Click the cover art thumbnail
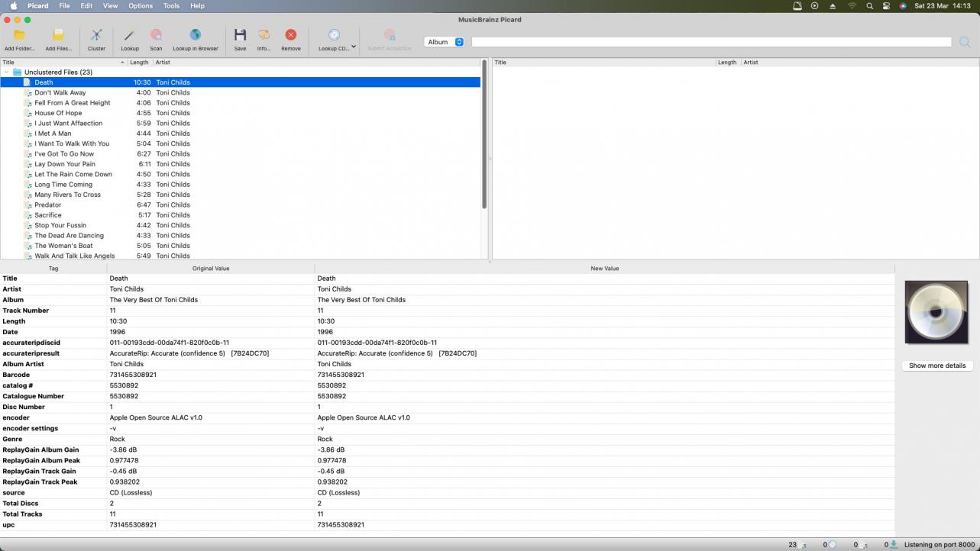Viewport: 980px width, 551px height. 936,312
